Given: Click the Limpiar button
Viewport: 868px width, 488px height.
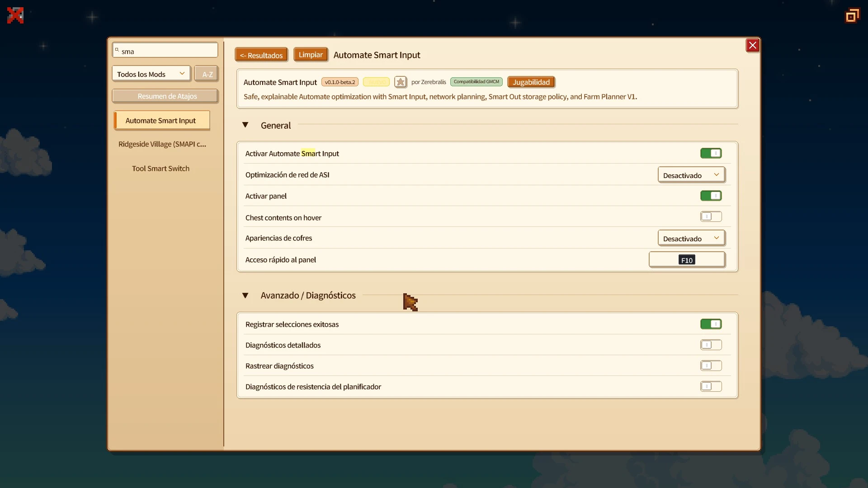Looking at the screenshot, I should [x=311, y=55].
